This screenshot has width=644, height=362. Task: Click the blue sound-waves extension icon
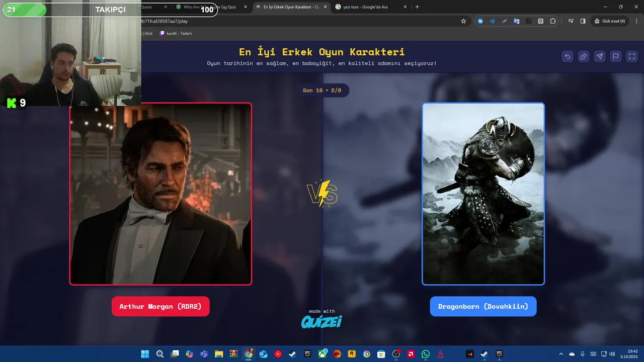[492, 21]
